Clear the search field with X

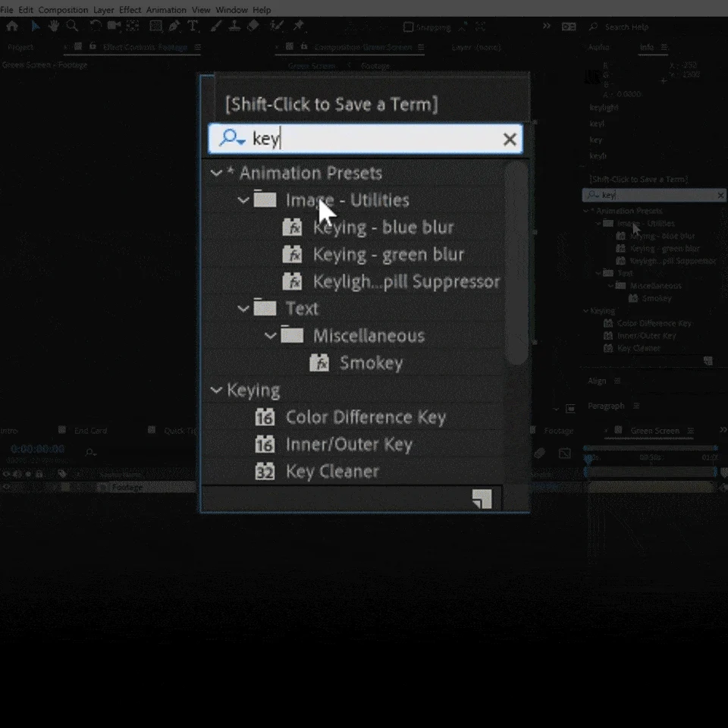(x=510, y=139)
